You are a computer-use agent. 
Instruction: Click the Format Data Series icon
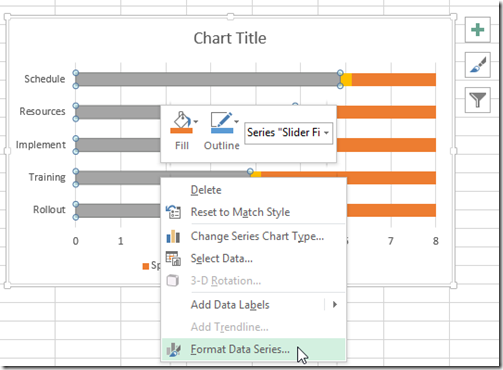(173, 350)
